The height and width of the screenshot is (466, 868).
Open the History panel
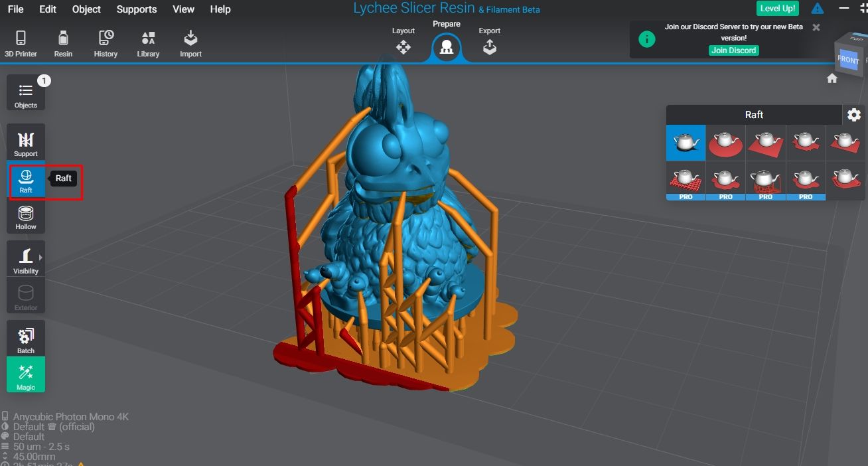[x=106, y=41]
